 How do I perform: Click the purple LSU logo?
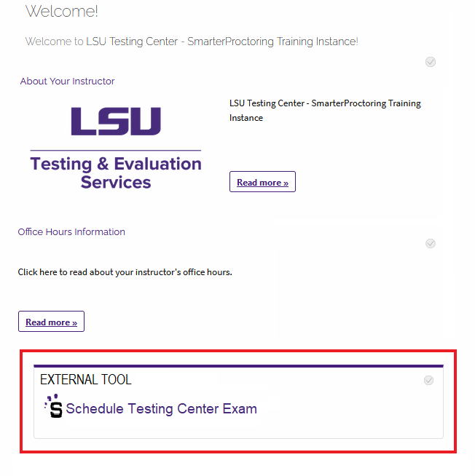point(116,122)
